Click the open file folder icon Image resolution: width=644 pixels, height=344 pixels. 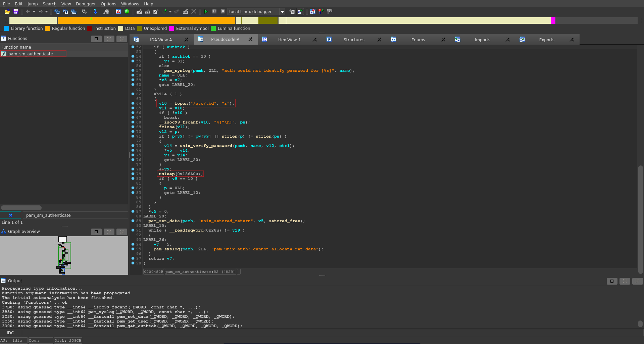[7, 12]
